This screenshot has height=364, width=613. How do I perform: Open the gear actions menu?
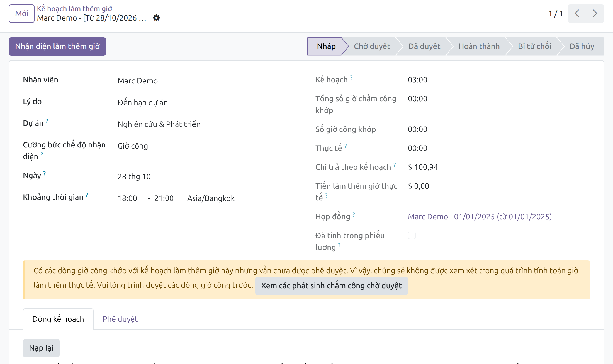(157, 18)
